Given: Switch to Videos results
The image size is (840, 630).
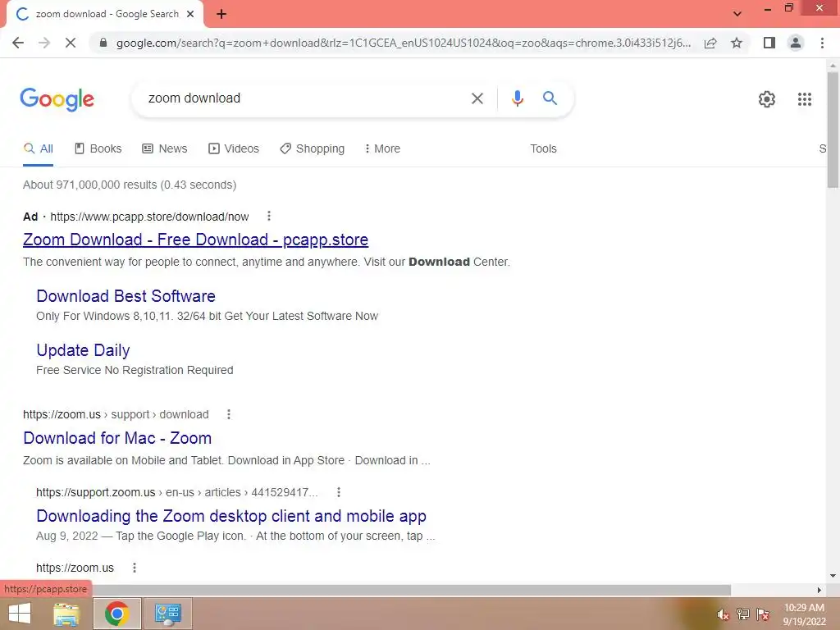Looking at the screenshot, I should coord(234,149).
